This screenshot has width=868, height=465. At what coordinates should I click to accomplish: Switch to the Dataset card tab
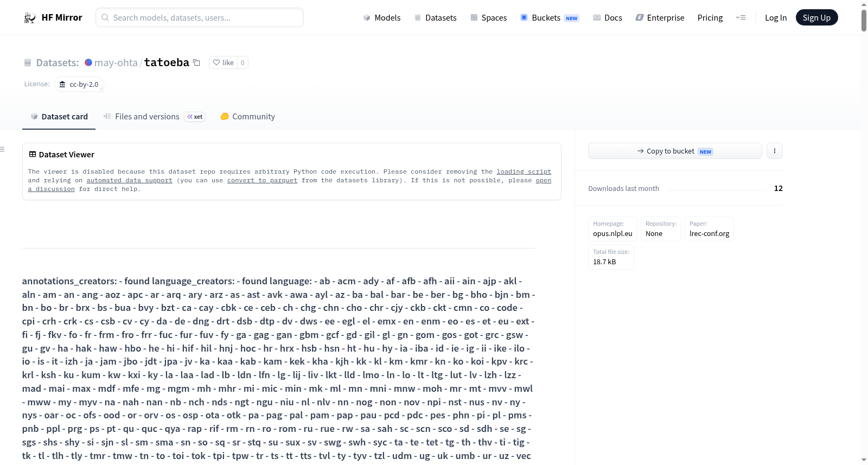pyautogui.click(x=59, y=117)
